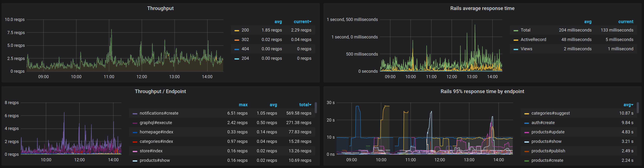The image size is (644, 168).
Task: Click the green color swatch beside Total
Action: 516,31
